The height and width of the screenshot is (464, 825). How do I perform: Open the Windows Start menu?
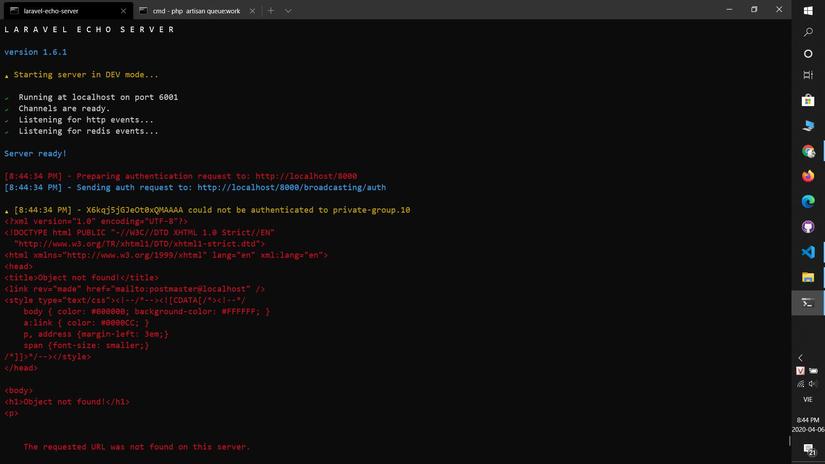(808, 11)
